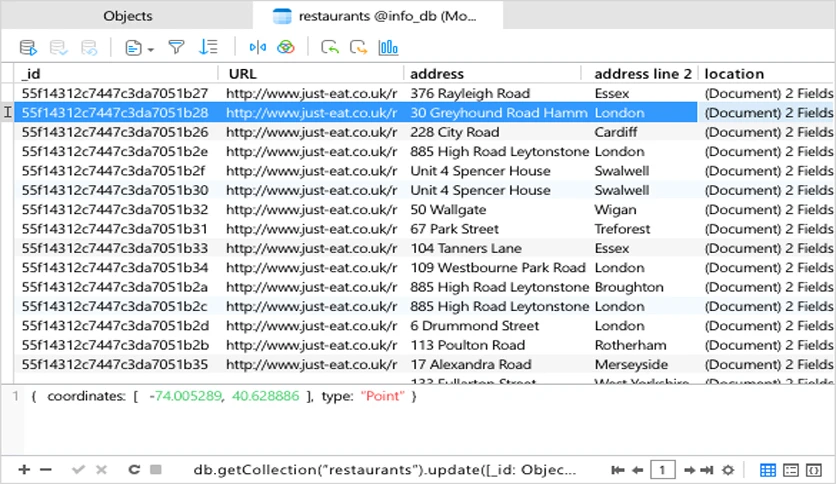Screen dimensions: 836x484
Task: Click the split columns icon
Action: click(258, 47)
